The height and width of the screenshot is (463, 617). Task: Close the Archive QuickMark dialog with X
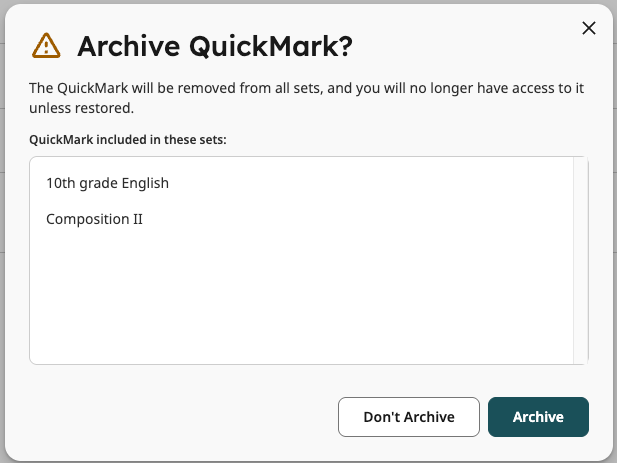tap(589, 28)
